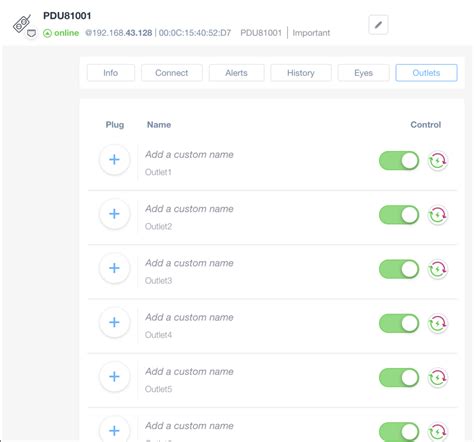
Task: Open the Info tab
Action: coord(111,73)
